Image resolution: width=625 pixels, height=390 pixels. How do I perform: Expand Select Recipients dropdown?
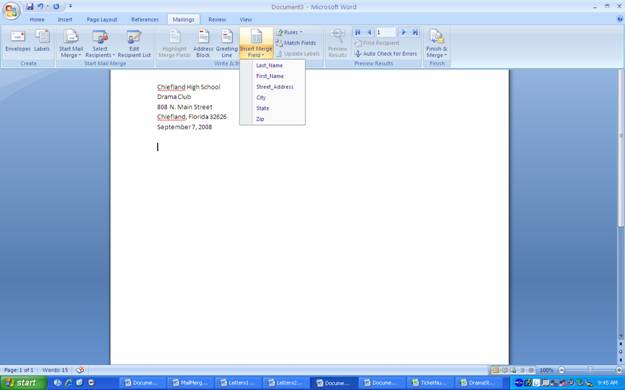click(x=100, y=43)
